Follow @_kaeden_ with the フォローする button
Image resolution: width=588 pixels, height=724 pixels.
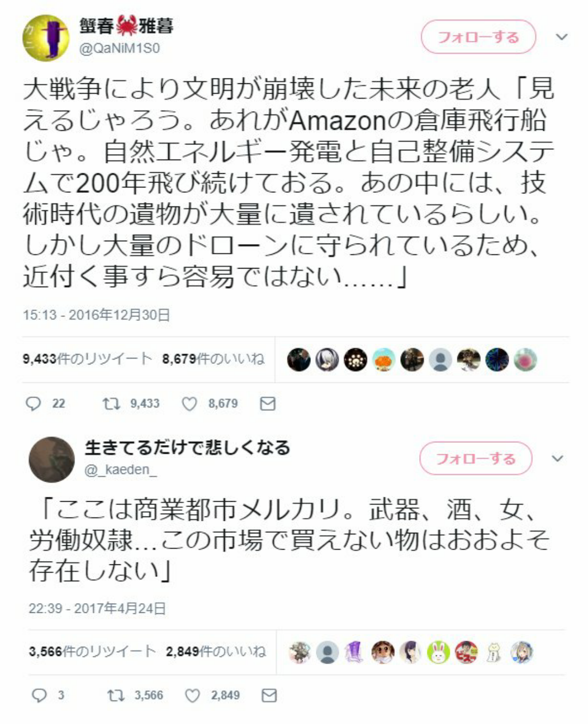click(475, 458)
